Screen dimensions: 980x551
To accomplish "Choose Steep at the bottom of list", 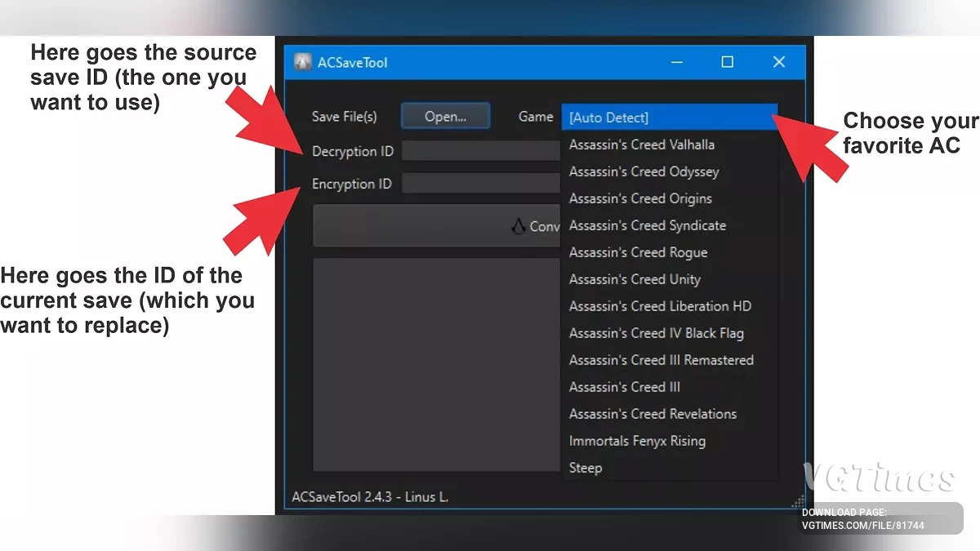I will point(586,468).
